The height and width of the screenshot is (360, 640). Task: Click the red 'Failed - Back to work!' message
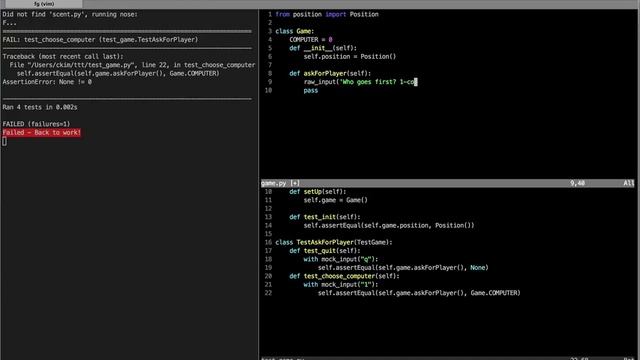coord(42,133)
